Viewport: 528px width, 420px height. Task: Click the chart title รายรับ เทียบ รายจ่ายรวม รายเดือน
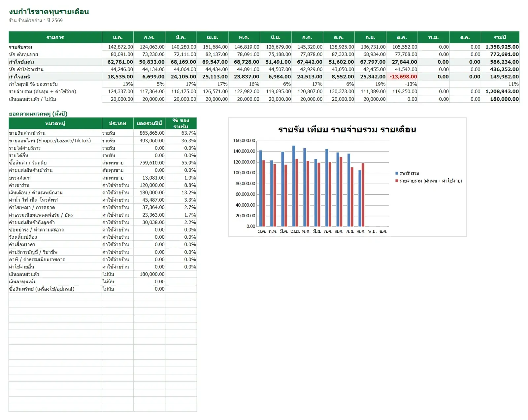click(x=347, y=129)
